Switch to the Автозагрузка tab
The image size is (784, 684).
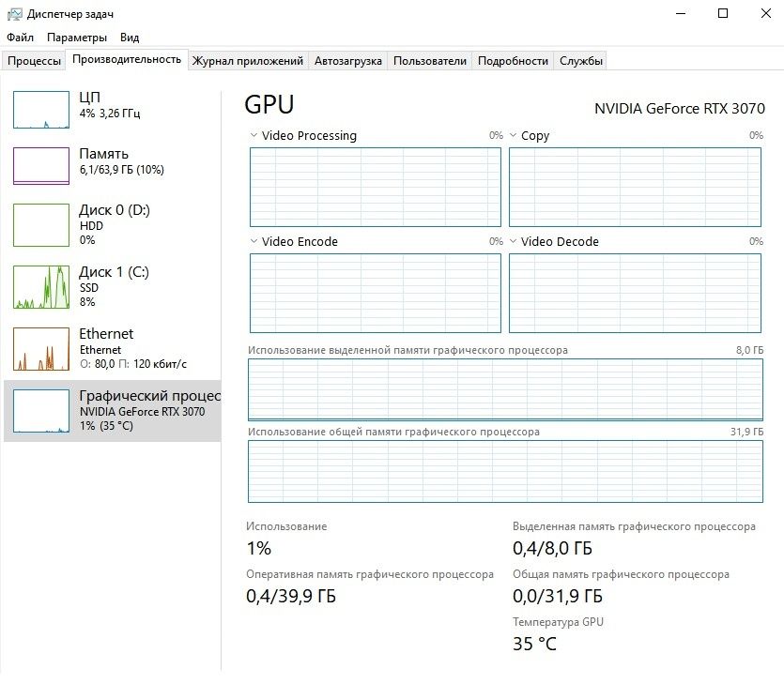[x=348, y=61]
